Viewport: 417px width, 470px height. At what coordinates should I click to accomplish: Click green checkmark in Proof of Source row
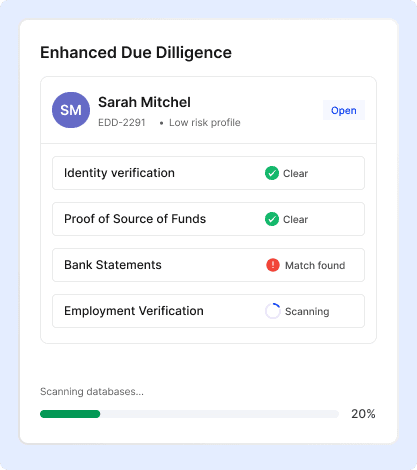[272, 219]
